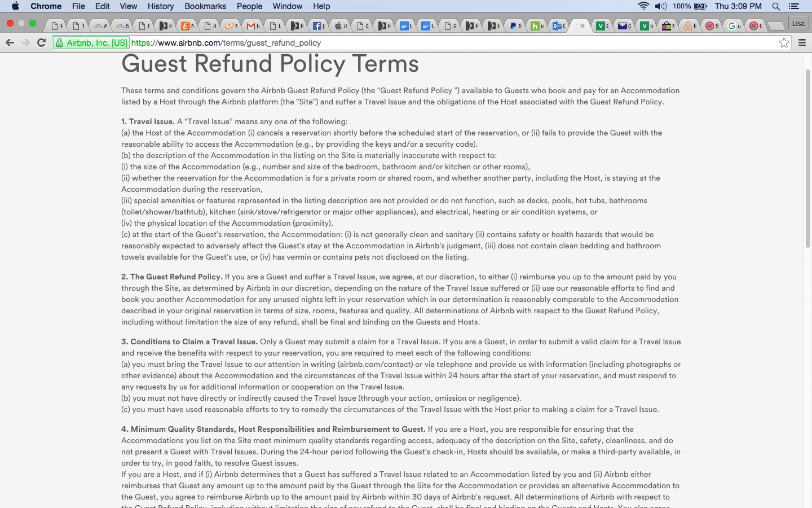
Task: Click the Guest Refund Policy Terms heading
Action: point(270,63)
